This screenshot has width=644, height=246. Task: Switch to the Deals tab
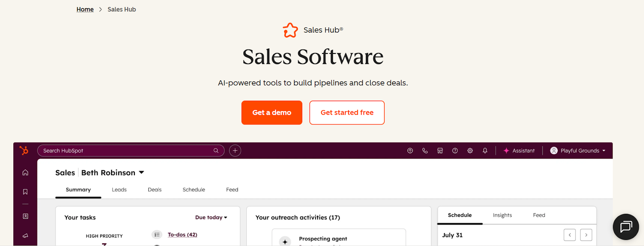tap(154, 189)
